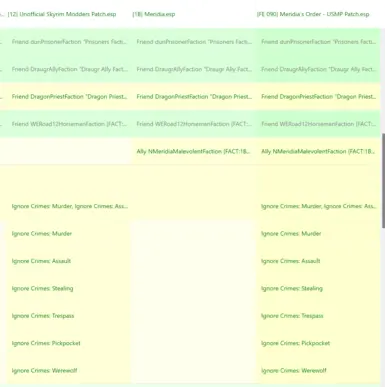Select Friend dunPrisonerFaction cell in Modders Patch column
Screen dimensions: 385x387
tap(69, 42)
